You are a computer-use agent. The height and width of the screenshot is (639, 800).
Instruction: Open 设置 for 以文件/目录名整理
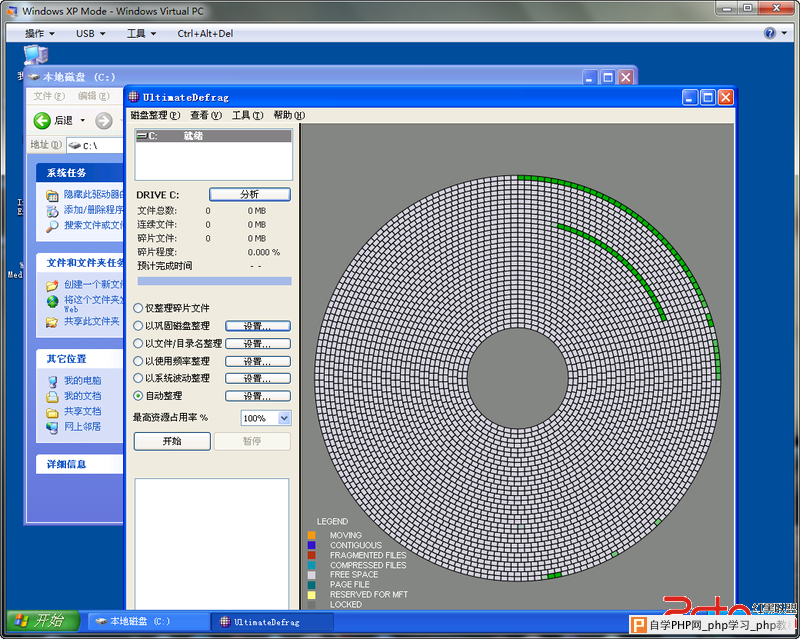[258, 343]
